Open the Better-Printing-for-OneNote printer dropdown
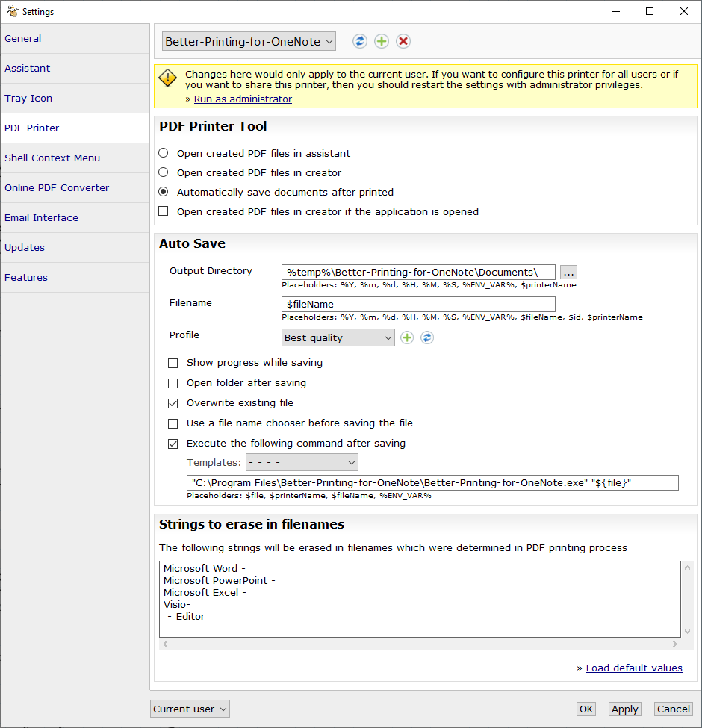 coord(249,41)
